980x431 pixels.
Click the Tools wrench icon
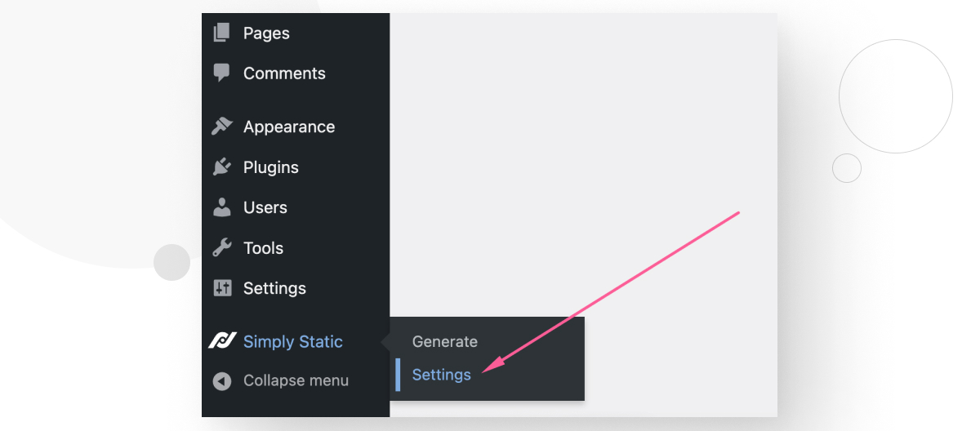[221, 247]
